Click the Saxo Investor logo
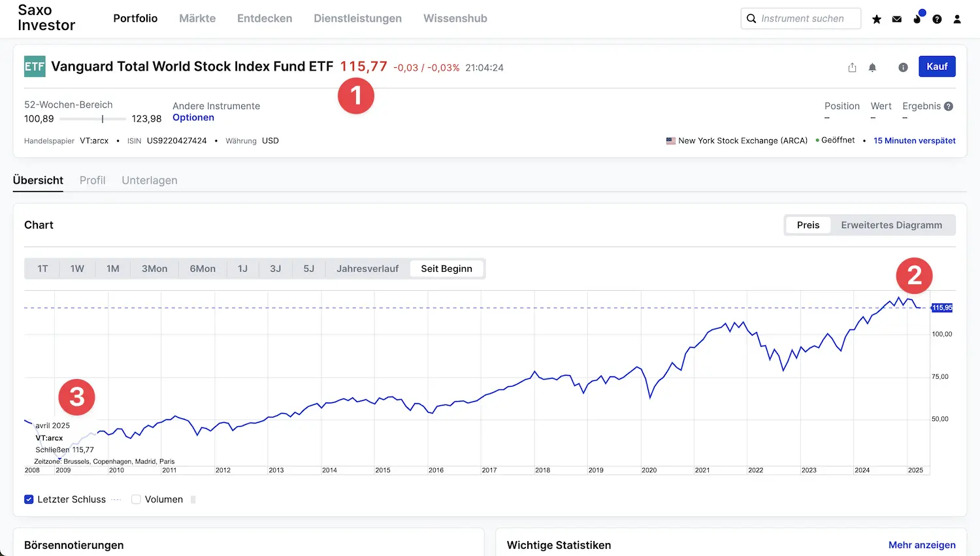Viewport: 980px width, 556px height. (x=46, y=18)
